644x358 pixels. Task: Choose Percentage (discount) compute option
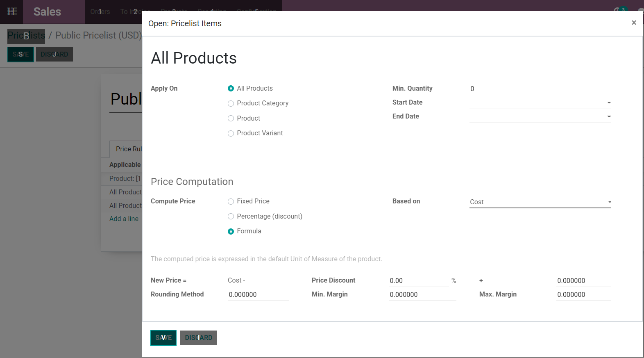click(231, 217)
